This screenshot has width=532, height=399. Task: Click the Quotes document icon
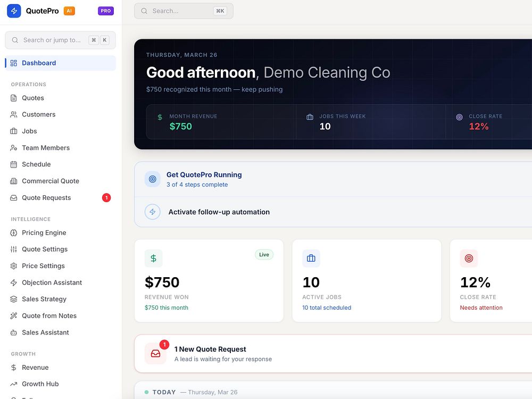14,98
